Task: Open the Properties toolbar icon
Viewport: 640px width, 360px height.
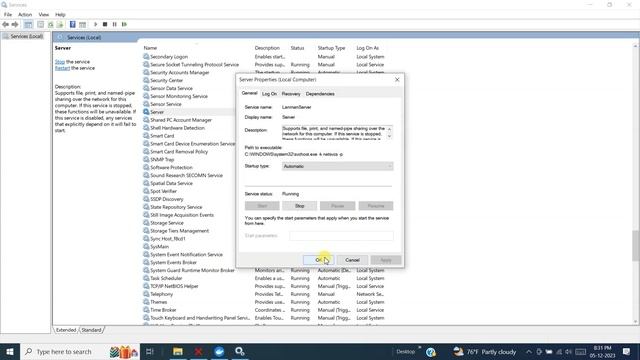Action: 40,24
